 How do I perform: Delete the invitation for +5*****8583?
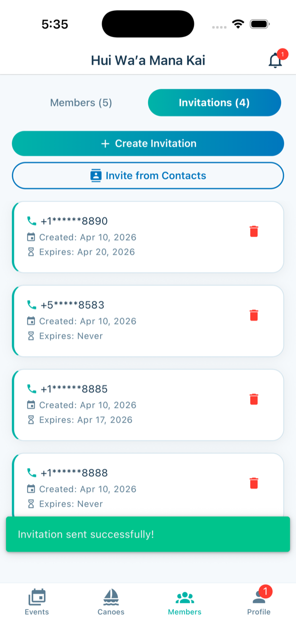(254, 315)
